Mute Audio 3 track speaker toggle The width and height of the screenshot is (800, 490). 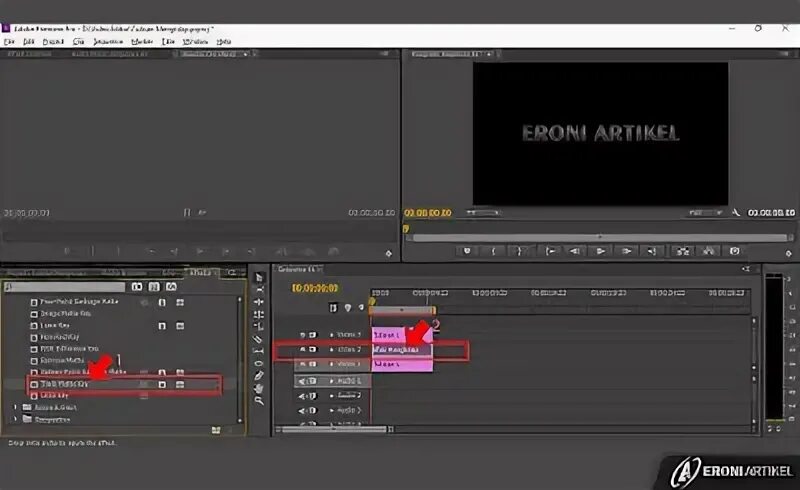click(x=303, y=410)
